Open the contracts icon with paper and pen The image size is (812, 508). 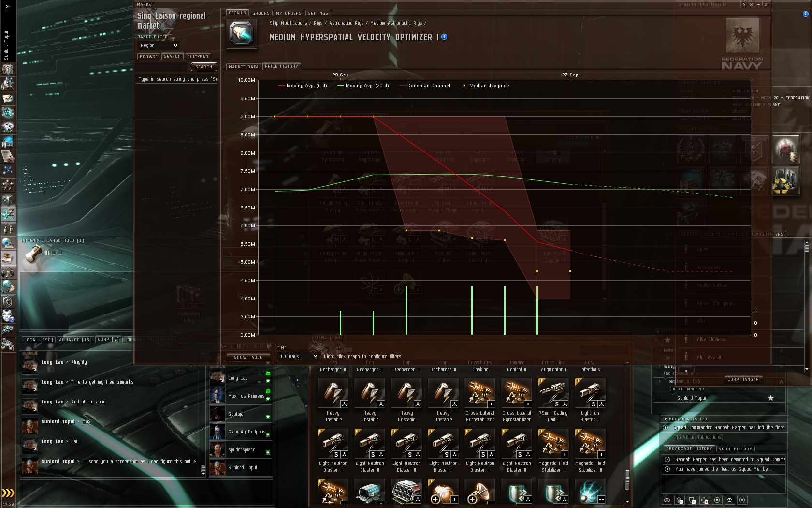click(x=8, y=156)
